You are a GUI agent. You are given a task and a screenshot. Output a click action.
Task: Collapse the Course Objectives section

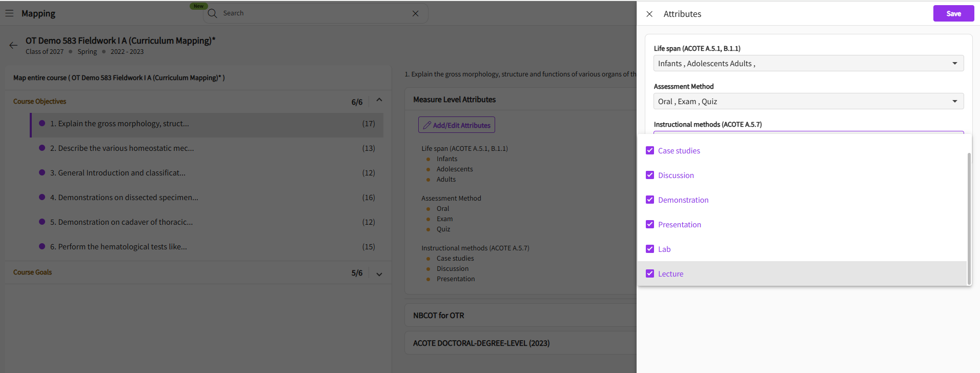click(379, 100)
